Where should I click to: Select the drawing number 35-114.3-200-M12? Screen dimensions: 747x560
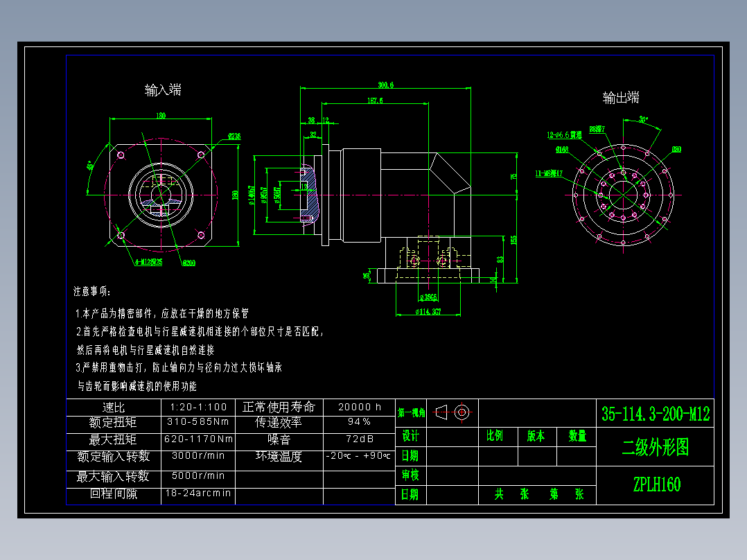(653, 412)
